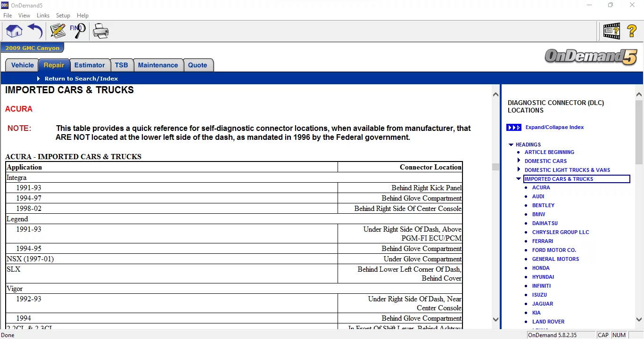Screen dimensions: 644x339
Task: Click the Find magnifier icon
Action: tap(78, 31)
